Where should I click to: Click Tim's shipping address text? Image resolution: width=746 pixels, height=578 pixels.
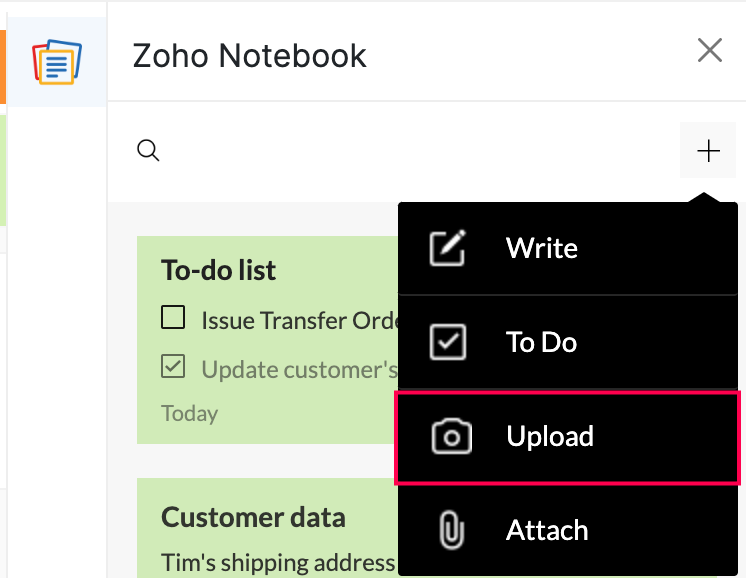(x=278, y=562)
